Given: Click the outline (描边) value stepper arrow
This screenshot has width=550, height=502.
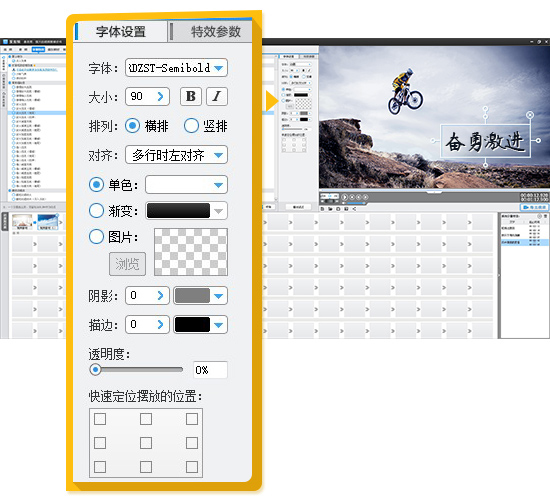Looking at the screenshot, I should (x=161, y=324).
